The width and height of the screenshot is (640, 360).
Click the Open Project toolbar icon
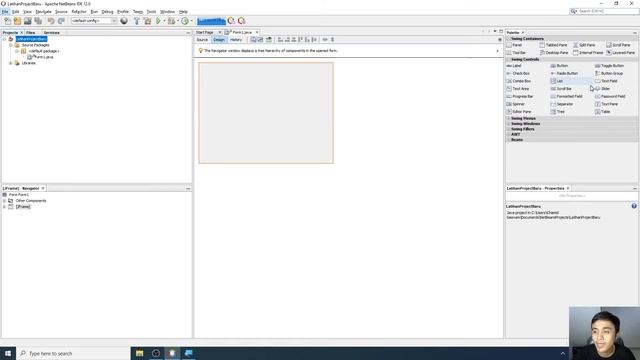[x=27, y=21]
